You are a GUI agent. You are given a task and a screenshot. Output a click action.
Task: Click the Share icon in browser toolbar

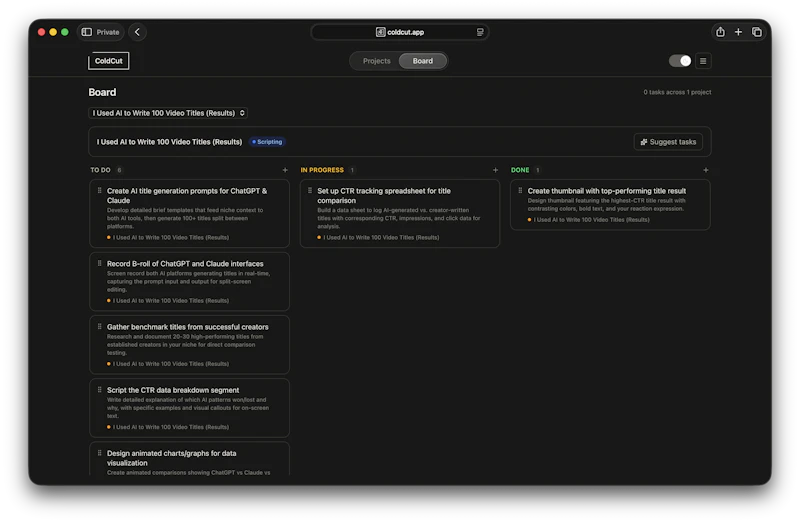[720, 32]
